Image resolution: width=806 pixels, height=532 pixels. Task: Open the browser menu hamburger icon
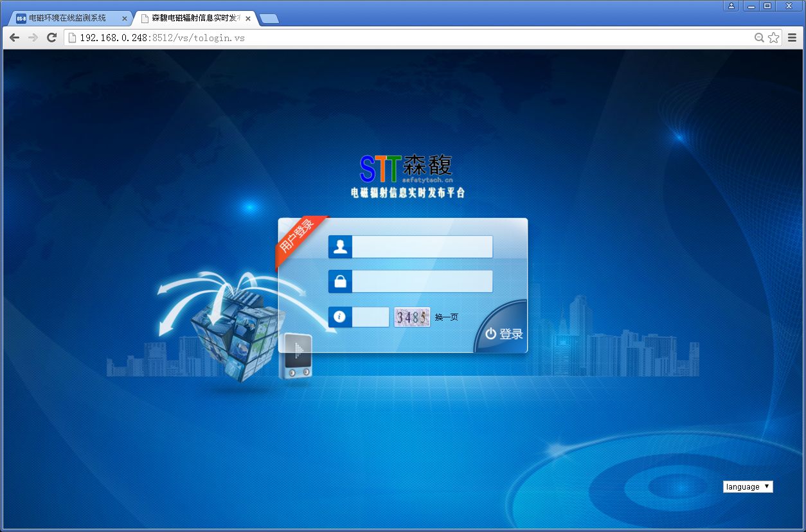(x=792, y=38)
